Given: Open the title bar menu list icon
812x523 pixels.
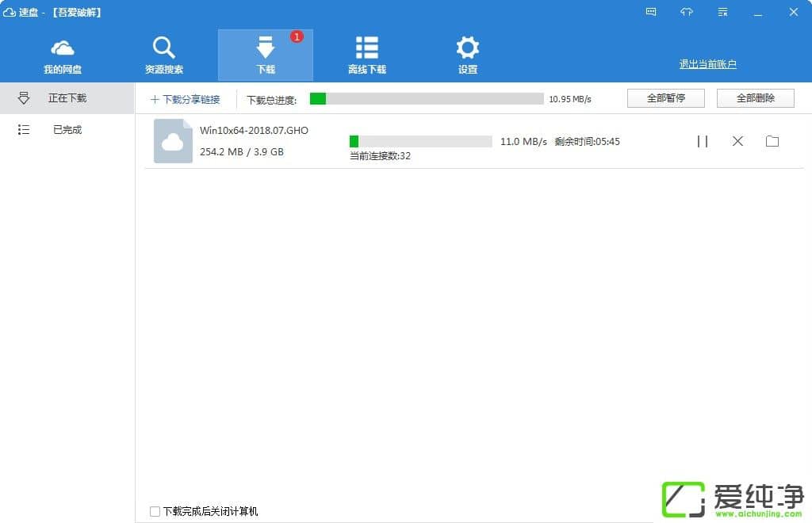Looking at the screenshot, I should click(x=722, y=12).
